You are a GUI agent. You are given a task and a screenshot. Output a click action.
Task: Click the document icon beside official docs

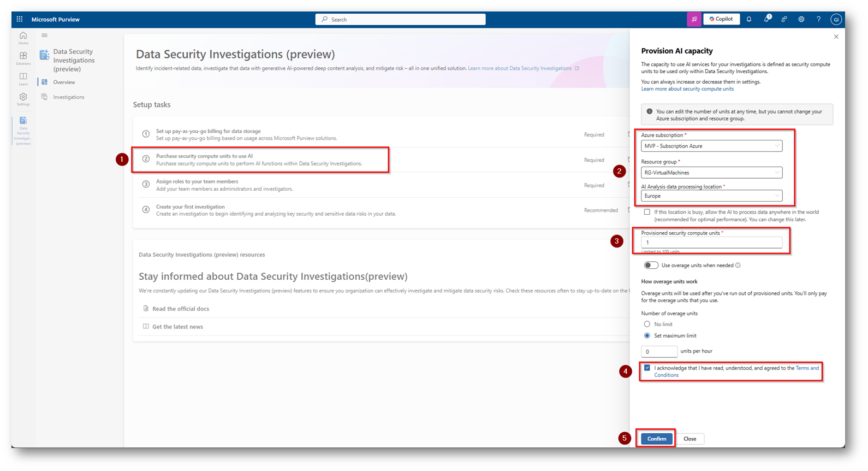tap(146, 309)
